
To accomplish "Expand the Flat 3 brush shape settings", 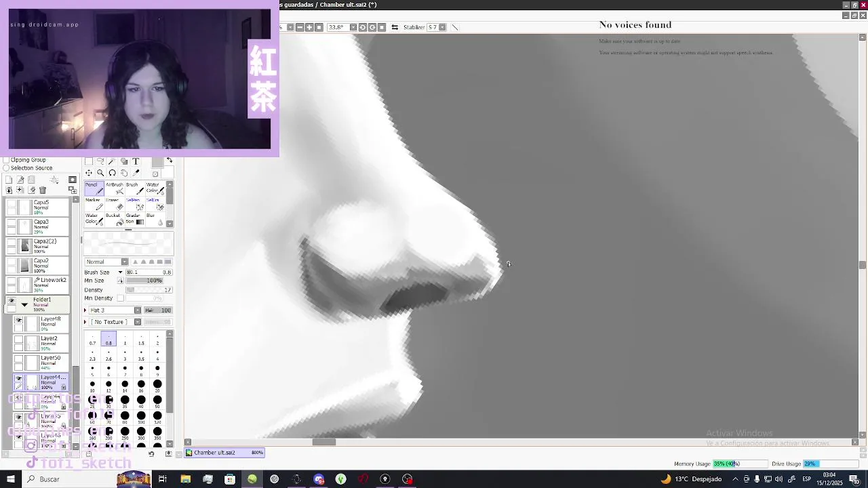I will [x=86, y=310].
